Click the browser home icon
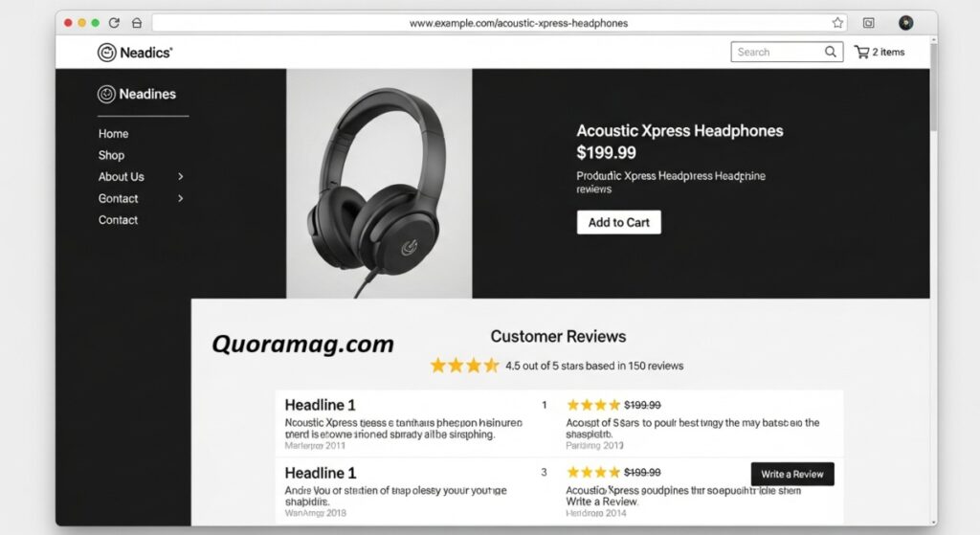Screen dimensions: 980x535 click(x=137, y=23)
